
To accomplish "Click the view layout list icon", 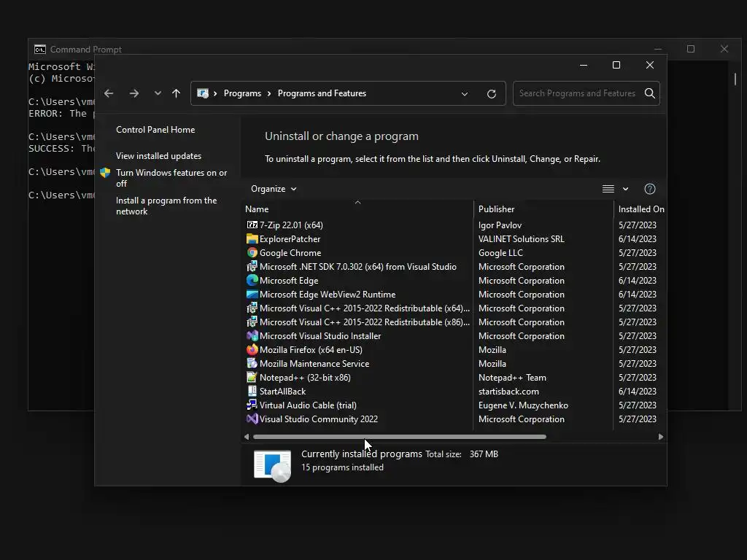I will [608, 189].
